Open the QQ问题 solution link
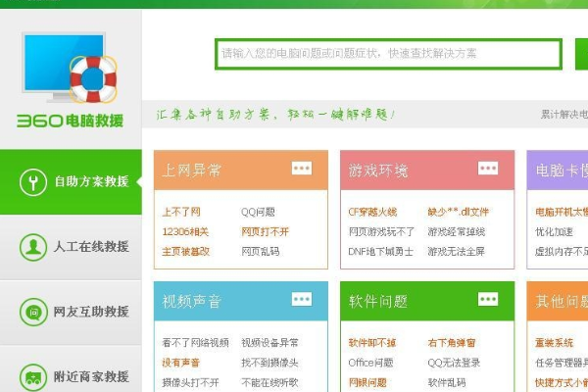Screen dimensions: 588x392 (258, 212)
